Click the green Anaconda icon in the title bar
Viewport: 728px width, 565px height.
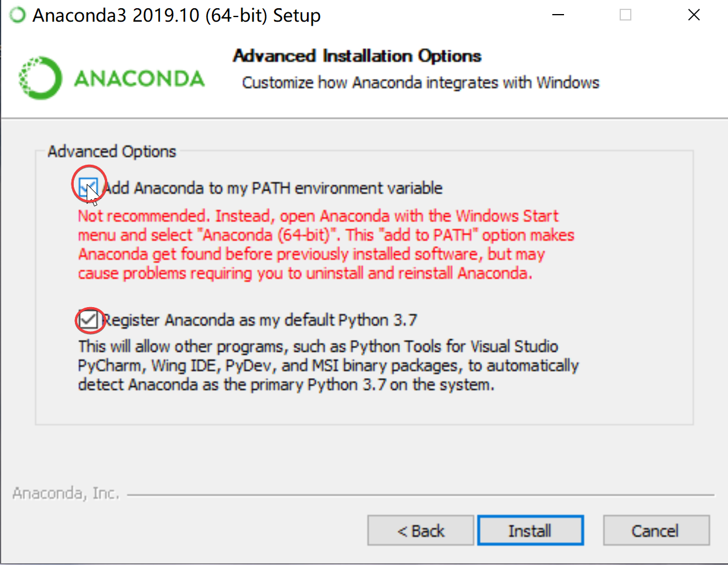click(x=16, y=15)
